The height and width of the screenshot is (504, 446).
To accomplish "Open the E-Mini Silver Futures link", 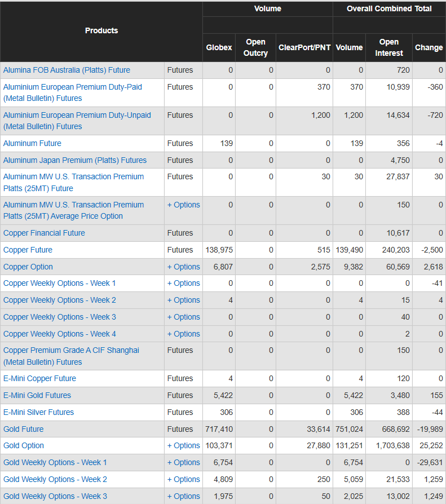I will 38,412.
